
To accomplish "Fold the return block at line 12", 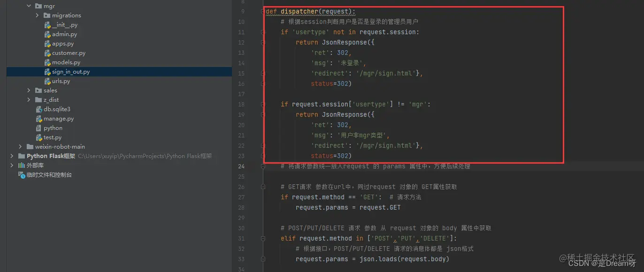I will (x=263, y=43).
